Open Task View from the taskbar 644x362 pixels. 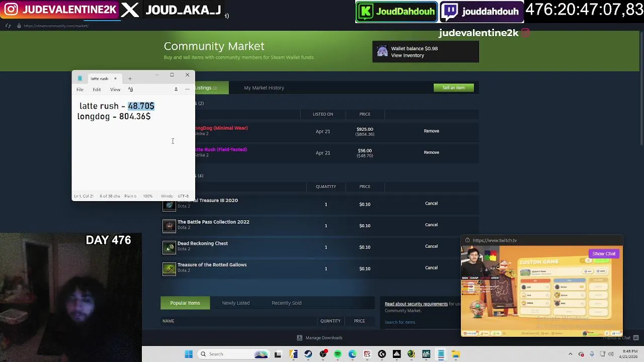(278, 354)
